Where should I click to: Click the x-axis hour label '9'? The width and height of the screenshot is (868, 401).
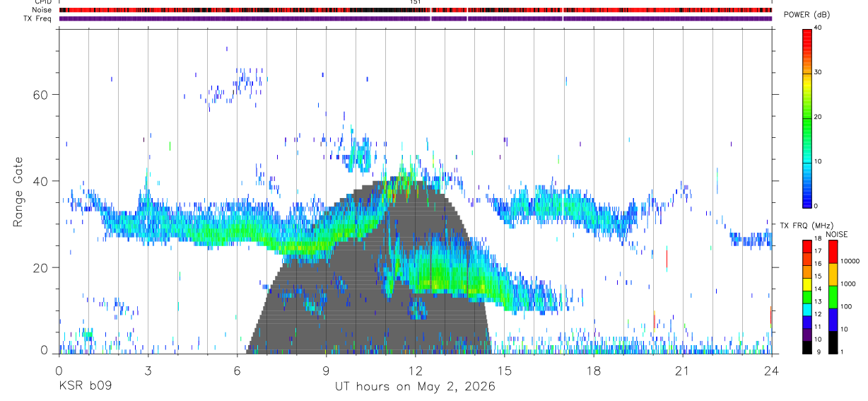pyautogui.click(x=326, y=370)
